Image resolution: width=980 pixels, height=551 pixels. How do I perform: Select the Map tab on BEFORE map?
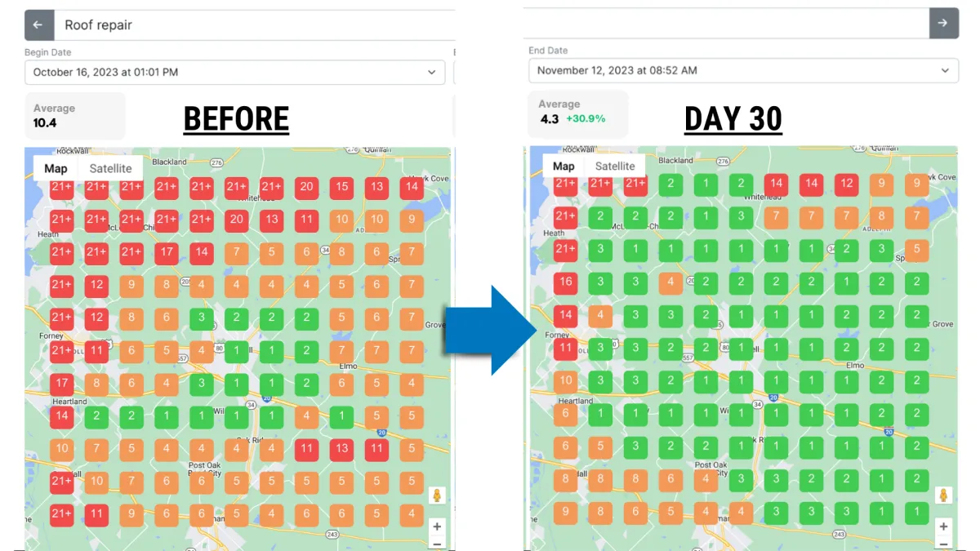56,168
